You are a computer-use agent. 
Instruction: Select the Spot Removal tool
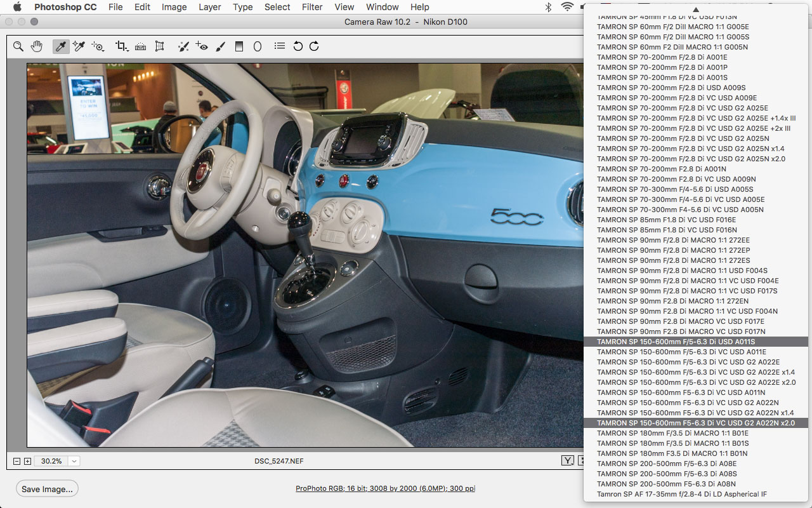pos(183,46)
